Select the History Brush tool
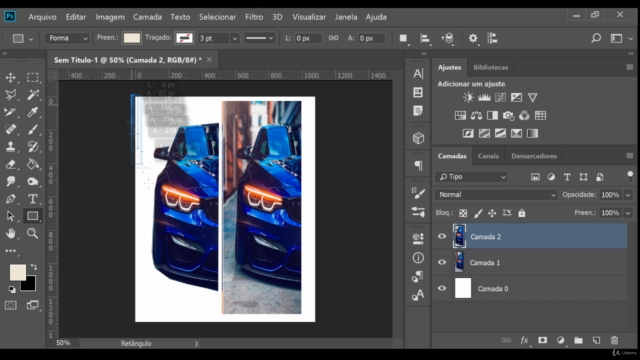The height and width of the screenshot is (360, 640). tap(33, 147)
